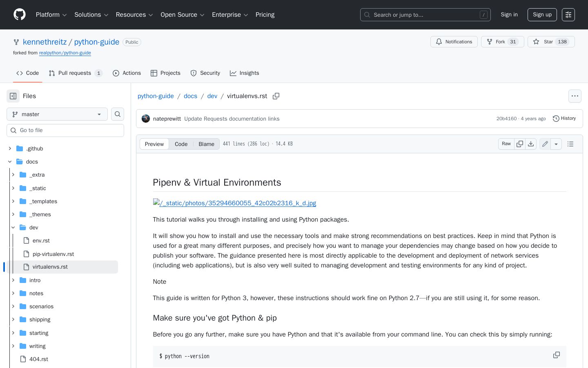Open the broken header image link
This screenshot has width=588, height=368.
234,203
